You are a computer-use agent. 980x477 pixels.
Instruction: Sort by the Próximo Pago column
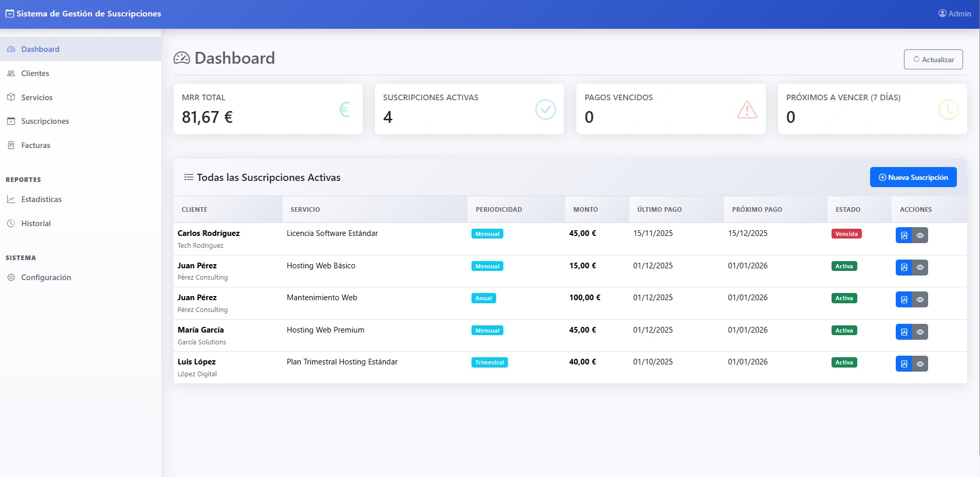click(x=757, y=209)
